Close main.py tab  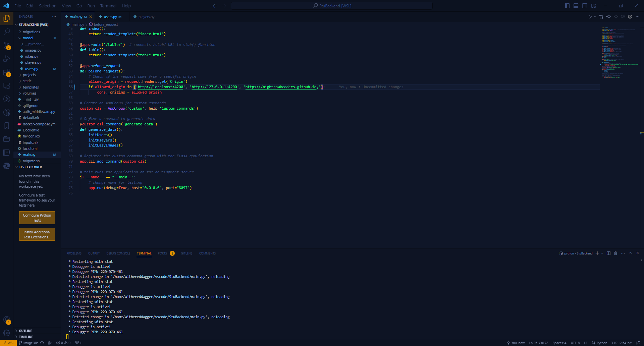pos(91,17)
